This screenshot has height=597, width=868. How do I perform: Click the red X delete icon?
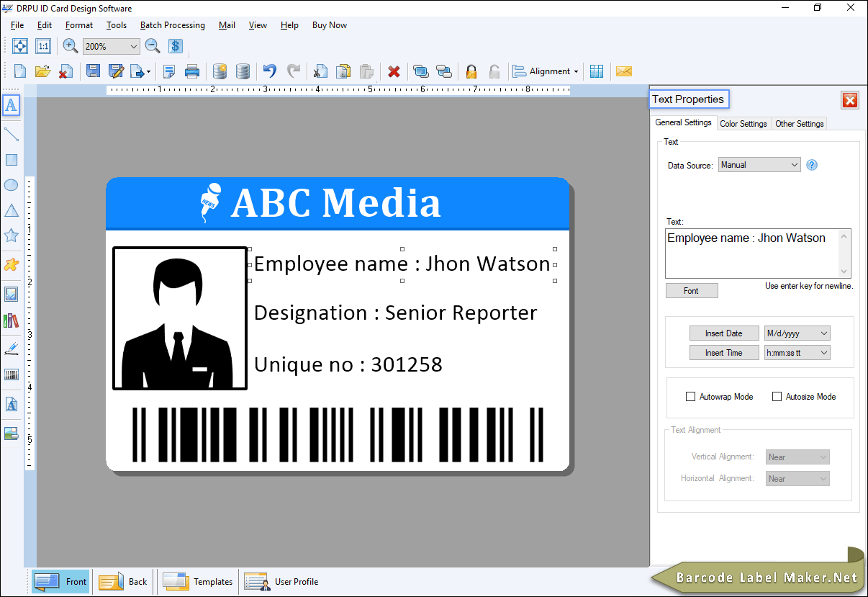click(x=394, y=71)
